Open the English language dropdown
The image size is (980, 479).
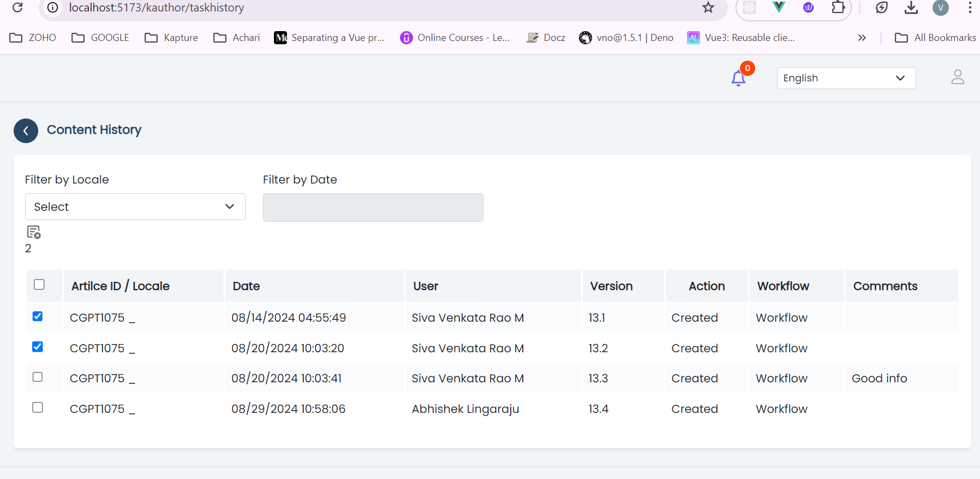point(846,78)
